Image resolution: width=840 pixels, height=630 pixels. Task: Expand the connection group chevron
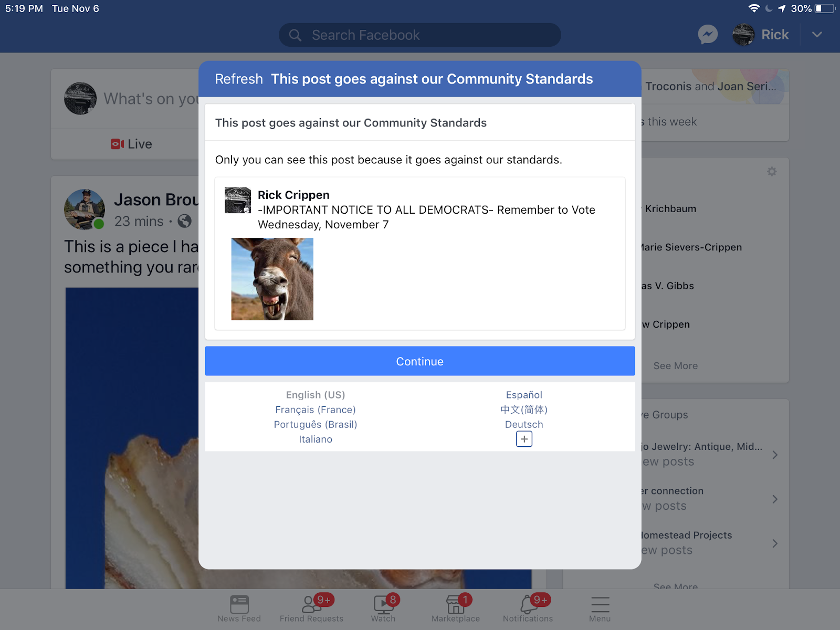pos(775,499)
